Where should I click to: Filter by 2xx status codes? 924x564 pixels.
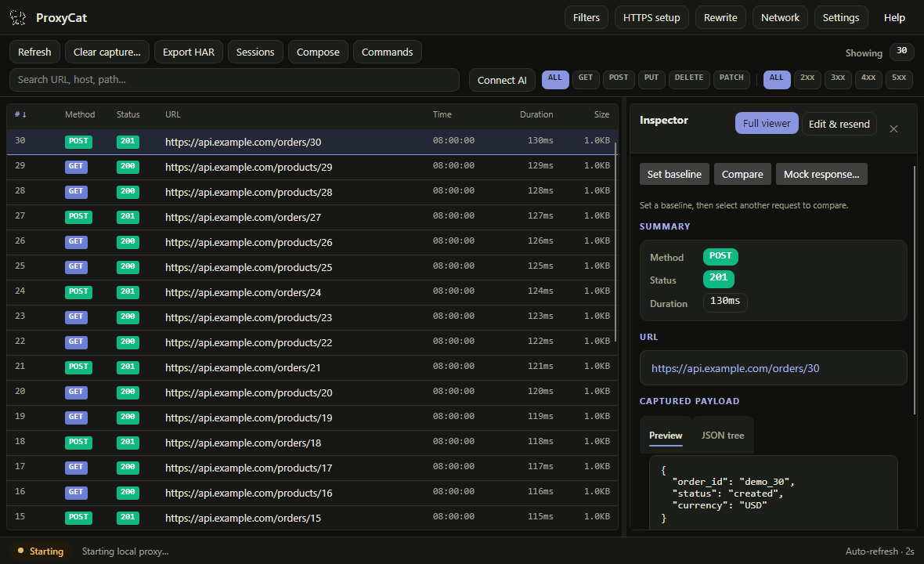coord(807,80)
